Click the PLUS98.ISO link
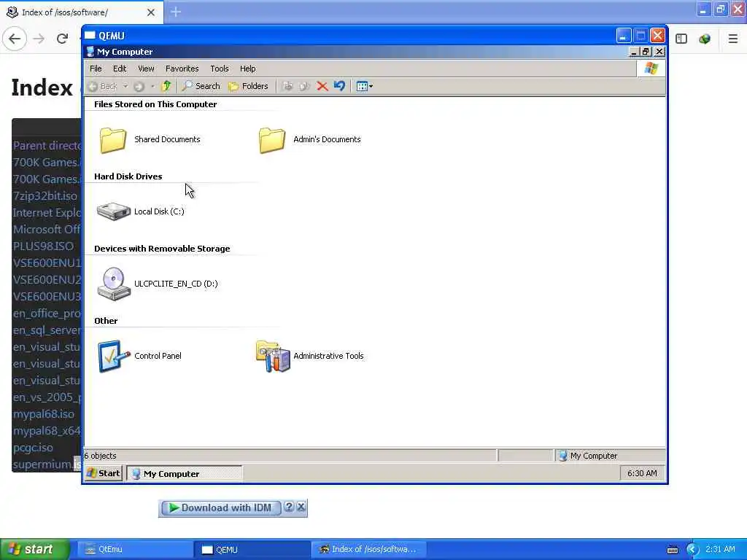 click(x=43, y=246)
